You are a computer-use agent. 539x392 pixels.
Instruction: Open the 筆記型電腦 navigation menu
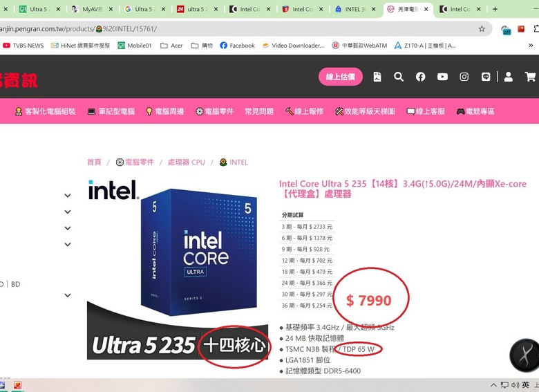111,111
